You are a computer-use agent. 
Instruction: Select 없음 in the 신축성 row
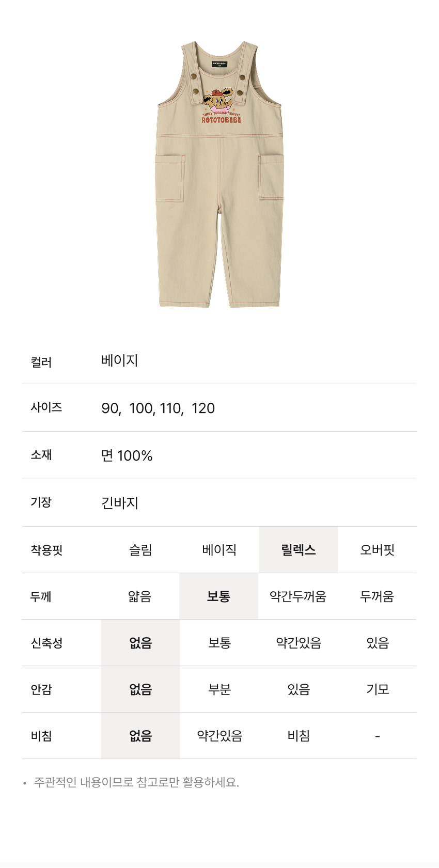pos(140,643)
